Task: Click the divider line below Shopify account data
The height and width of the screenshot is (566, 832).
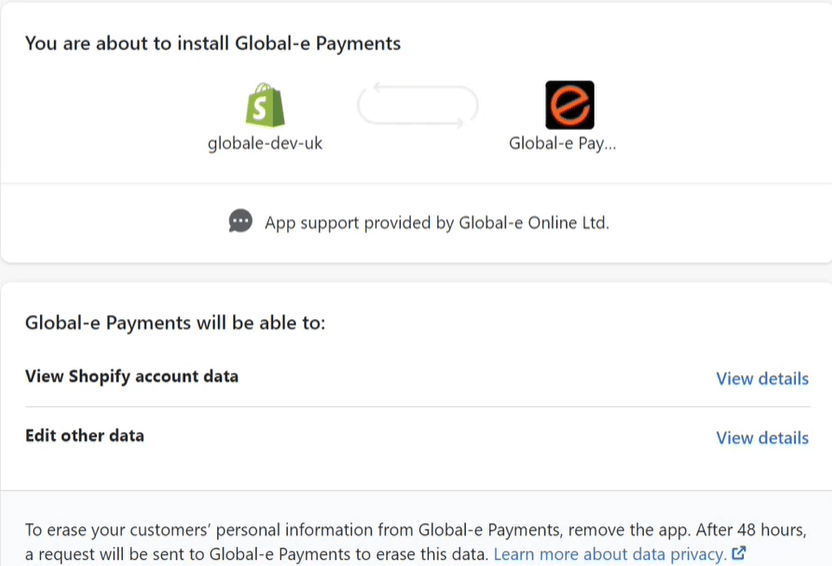Action: coord(417,407)
